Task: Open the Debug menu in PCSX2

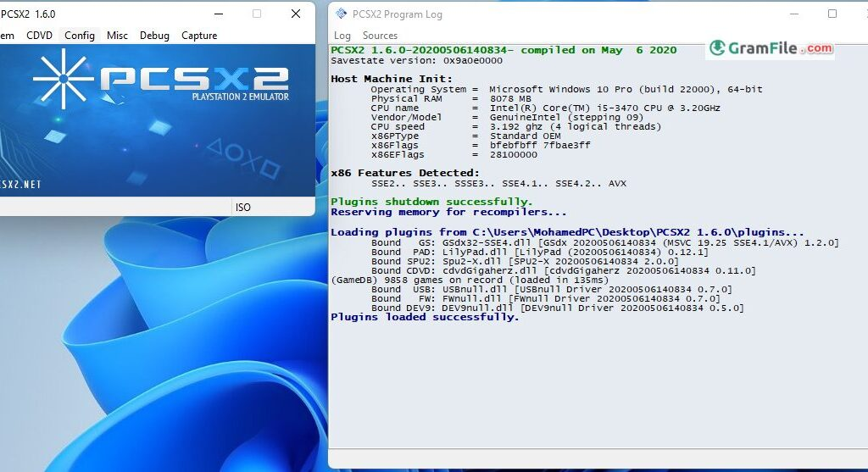Action: pyautogui.click(x=154, y=36)
